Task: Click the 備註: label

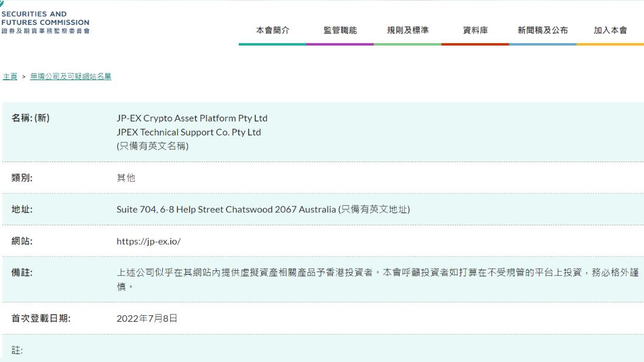Action: 22,273
